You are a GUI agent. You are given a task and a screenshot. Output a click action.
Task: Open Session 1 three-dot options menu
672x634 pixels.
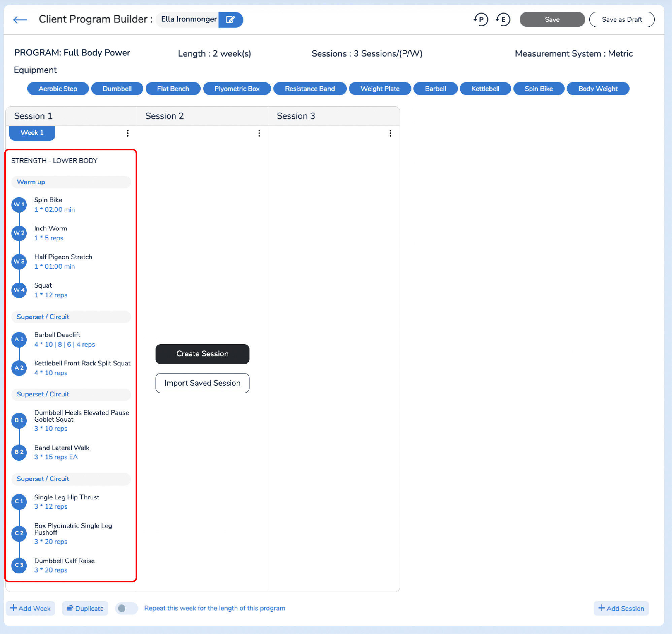(x=128, y=133)
